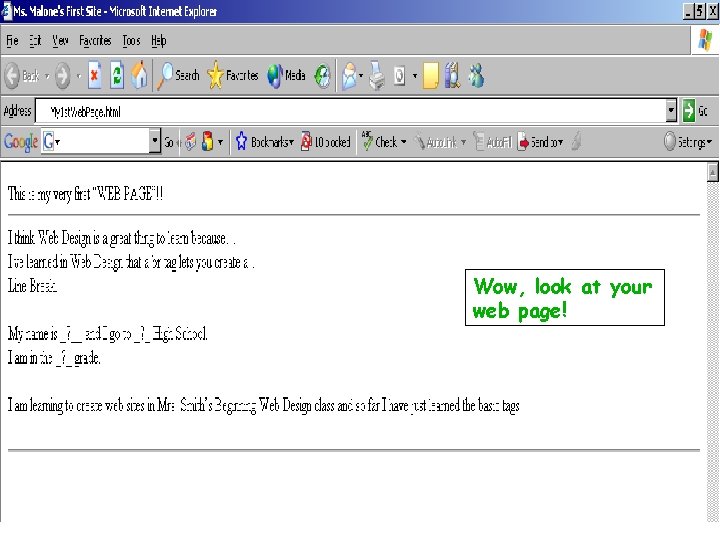This screenshot has height=540, width=720.
Task: Click the "My name is" line
Action: tap(107, 334)
